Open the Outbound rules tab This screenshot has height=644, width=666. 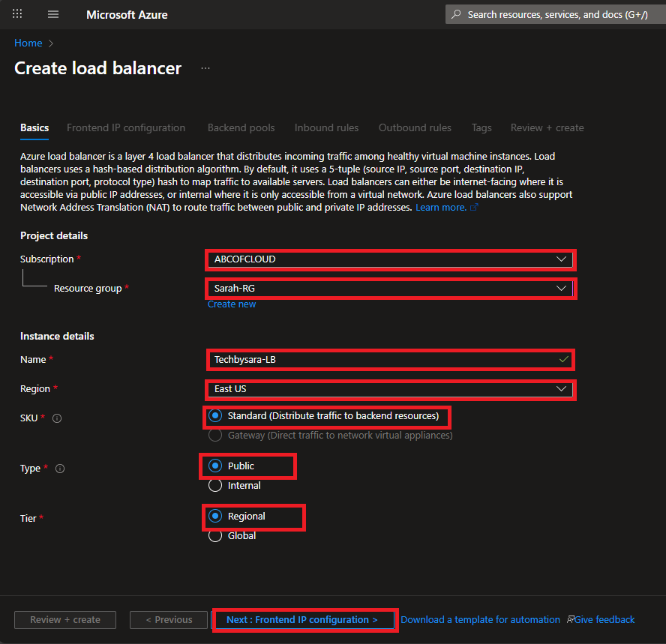click(415, 127)
